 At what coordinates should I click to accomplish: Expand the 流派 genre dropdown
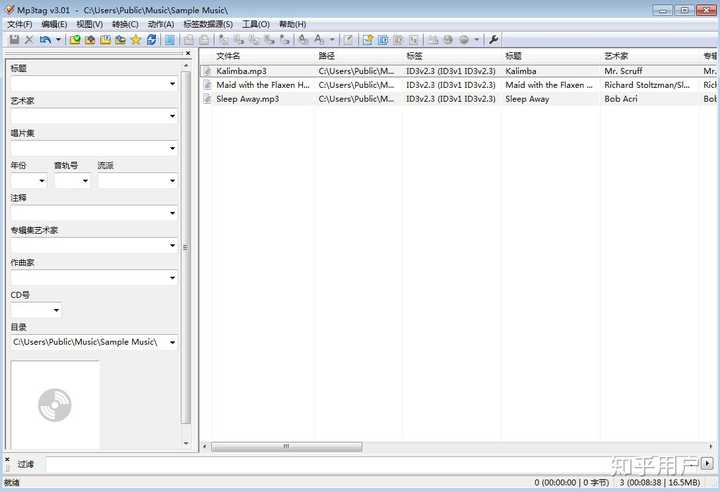pyautogui.click(x=172, y=181)
